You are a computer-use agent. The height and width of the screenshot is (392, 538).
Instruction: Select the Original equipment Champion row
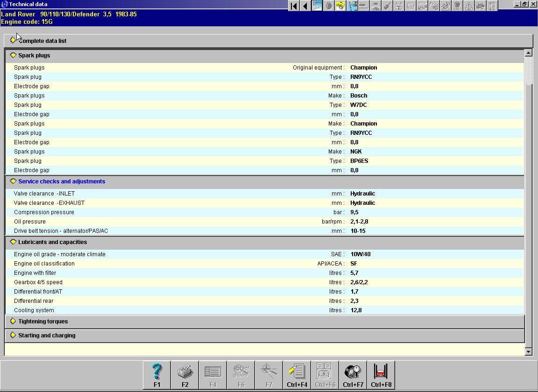[265, 68]
